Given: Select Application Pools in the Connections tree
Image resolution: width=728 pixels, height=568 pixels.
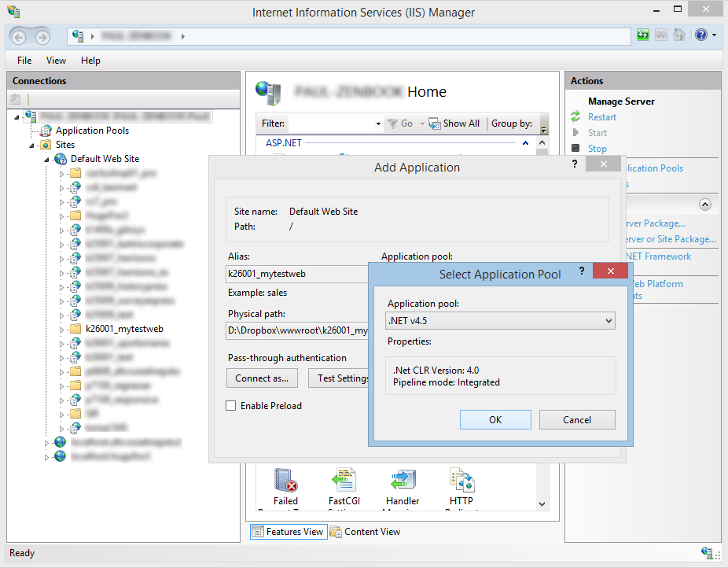Looking at the screenshot, I should click(x=93, y=131).
